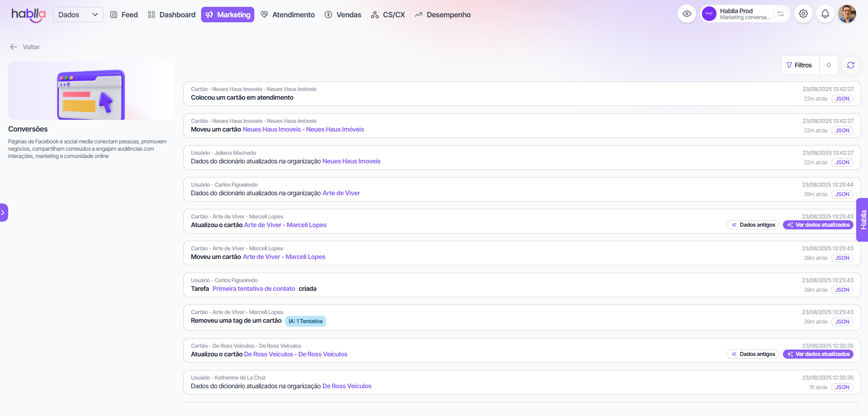Open the notifications bell
868x416 pixels.
click(x=825, y=14)
